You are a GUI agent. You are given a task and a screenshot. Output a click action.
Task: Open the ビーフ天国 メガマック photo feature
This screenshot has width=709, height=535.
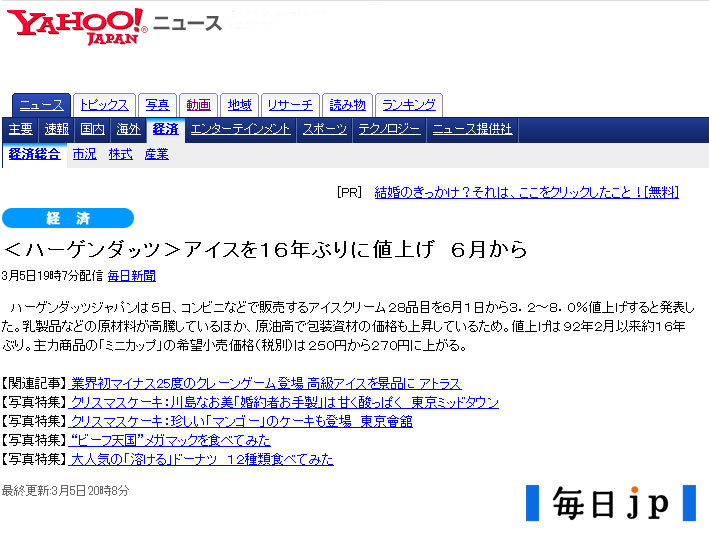click(170, 440)
